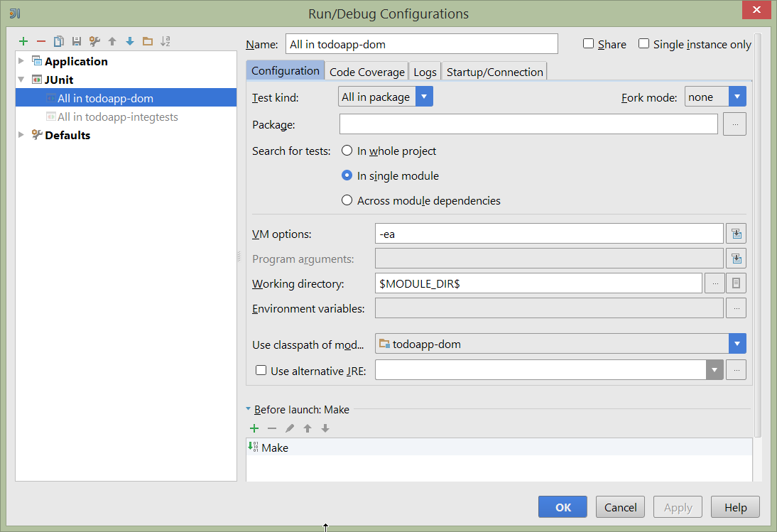Screen dimensions: 777x532
Task: Switch to the Code Coverage tab
Action: [366, 71]
